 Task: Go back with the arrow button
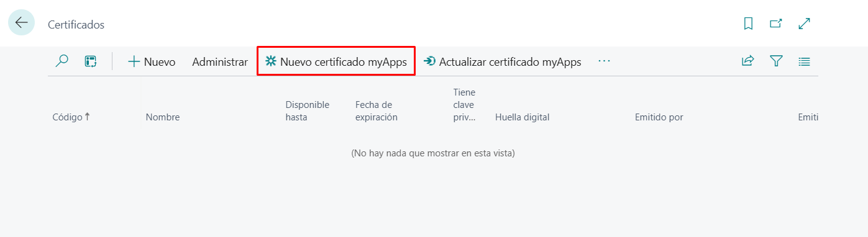tap(21, 23)
